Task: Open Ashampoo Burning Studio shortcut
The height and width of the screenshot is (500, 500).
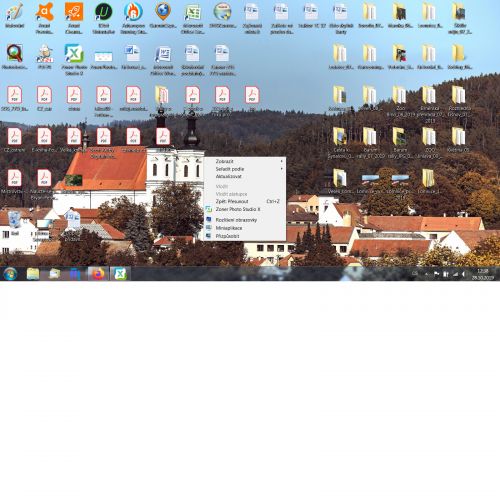Action: pyautogui.click(x=133, y=17)
